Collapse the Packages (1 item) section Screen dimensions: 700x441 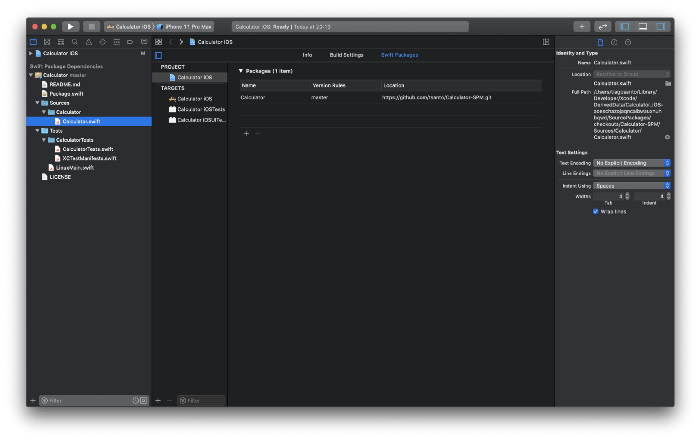[241, 71]
